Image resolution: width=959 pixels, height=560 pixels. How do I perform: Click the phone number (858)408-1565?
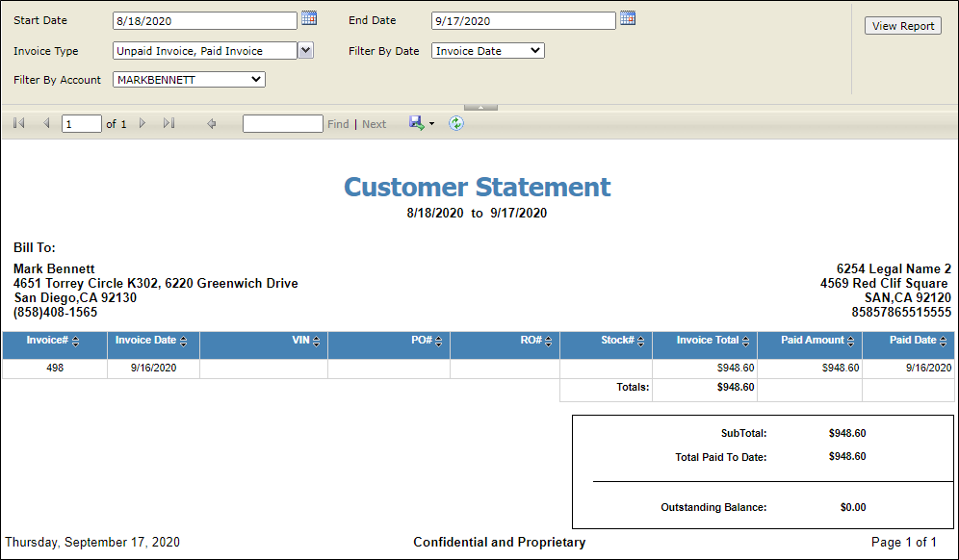point(55,313)
